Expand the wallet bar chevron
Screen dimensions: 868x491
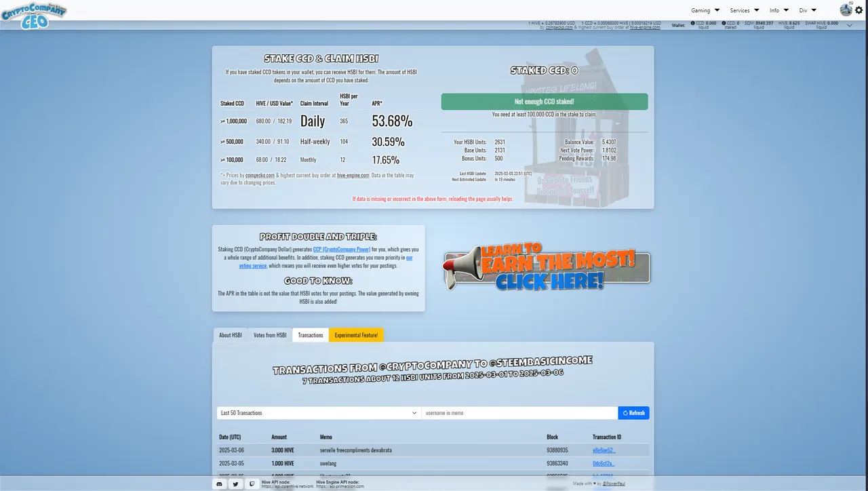850,25
